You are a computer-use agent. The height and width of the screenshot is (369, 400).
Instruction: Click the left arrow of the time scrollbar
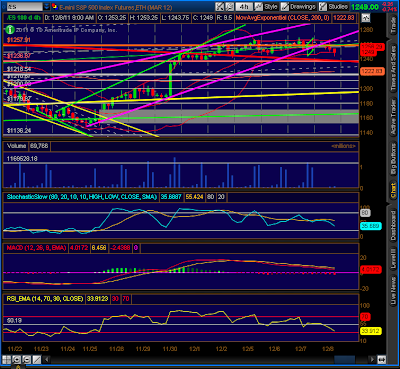(x=47, y=360)
